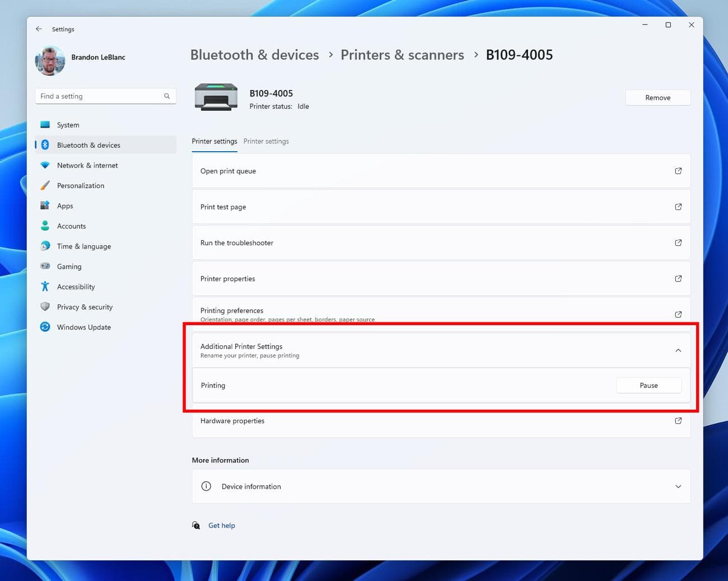The height and width of the screenshot is (581, 728).
Task: Click the Privacy & security shield icon
Action: pyautogui.click(x=45, y=307)
